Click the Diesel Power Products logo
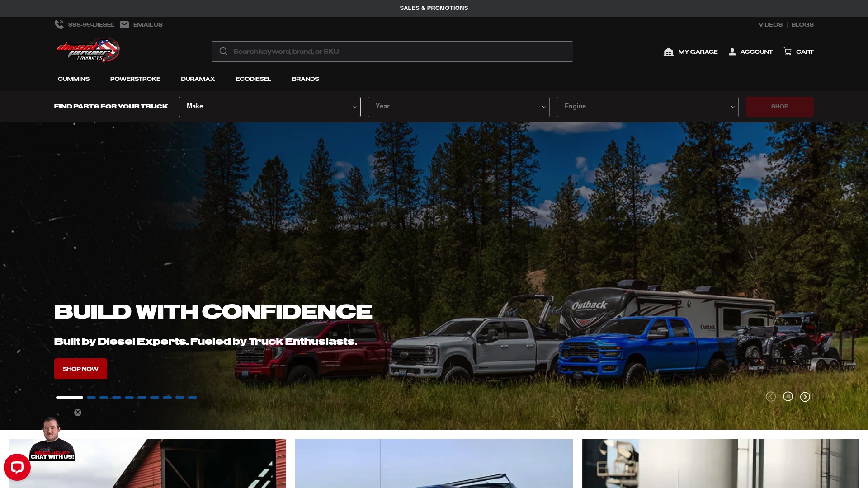Screen dimensions: 868x488 [88, 51]
